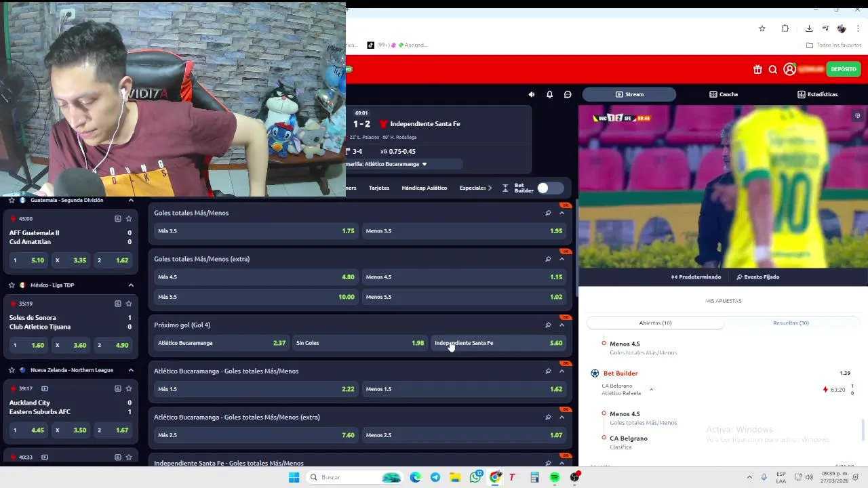Open match notifications bell icon
Screen dimensions: 868x488
coord(549,94)
